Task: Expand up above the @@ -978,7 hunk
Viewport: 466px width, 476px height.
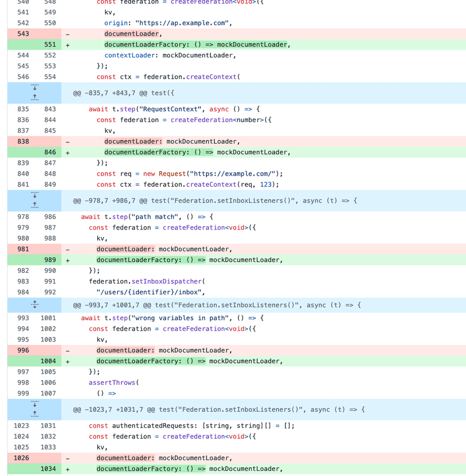Action: pos(34,205)
